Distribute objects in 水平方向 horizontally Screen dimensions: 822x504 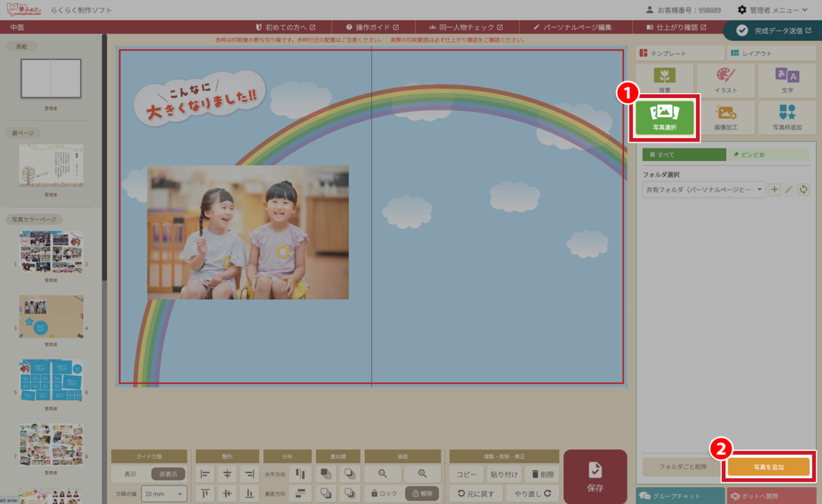click(300, 474)
